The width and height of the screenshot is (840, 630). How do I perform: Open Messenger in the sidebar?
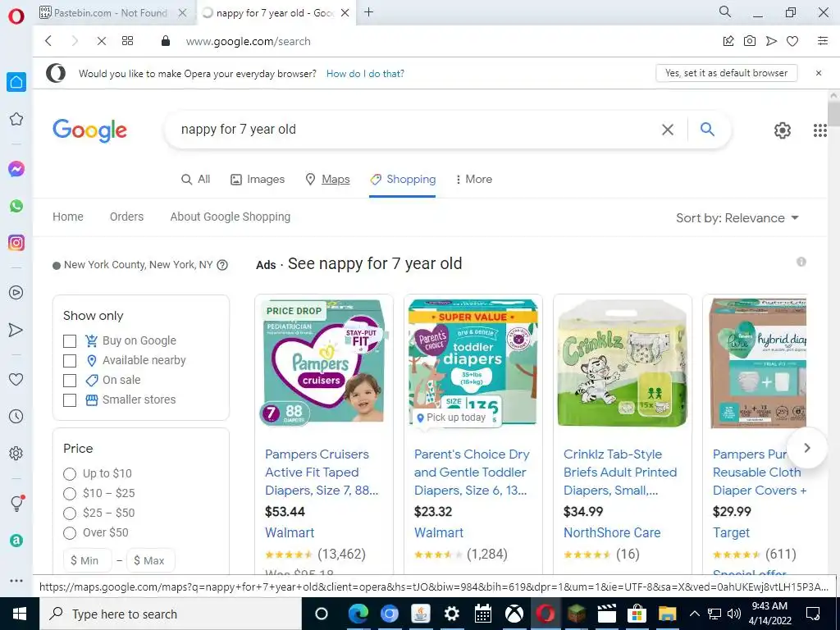[x=16, y=169]
